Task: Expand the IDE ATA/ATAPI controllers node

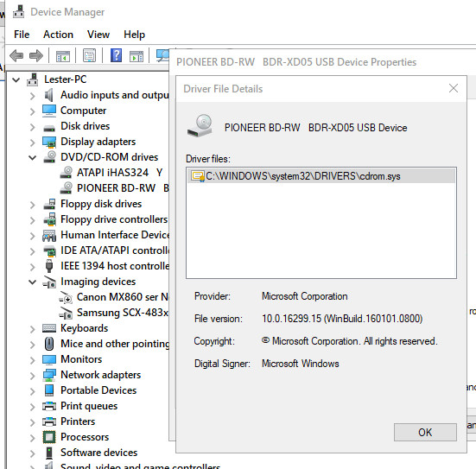Action: pos(33,251)
